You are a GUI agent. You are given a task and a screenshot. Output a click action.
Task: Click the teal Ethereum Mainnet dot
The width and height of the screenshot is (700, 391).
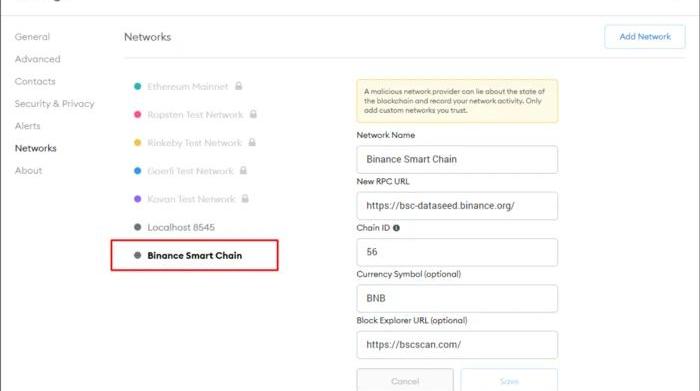click(x=138, y=86)
